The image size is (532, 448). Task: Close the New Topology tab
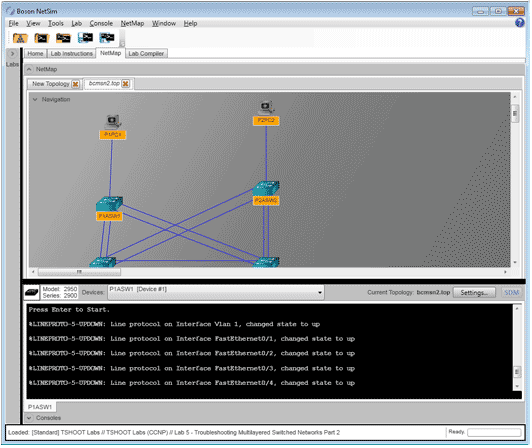click(76, 84)
